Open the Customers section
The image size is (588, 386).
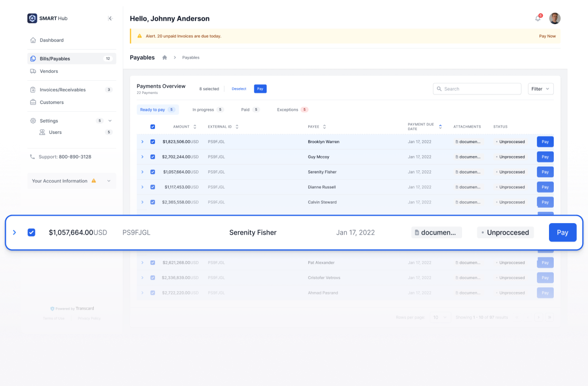52,101
